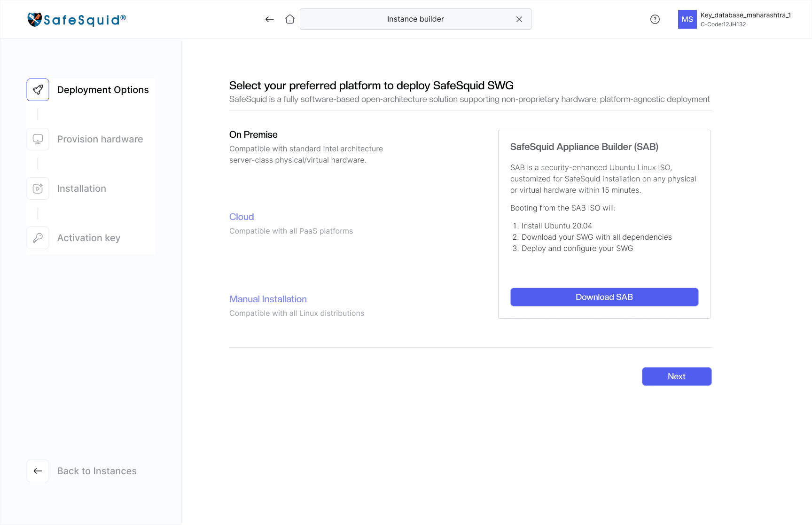Click the Next button
Screen dimensions: 812x525
coord(677,376)
